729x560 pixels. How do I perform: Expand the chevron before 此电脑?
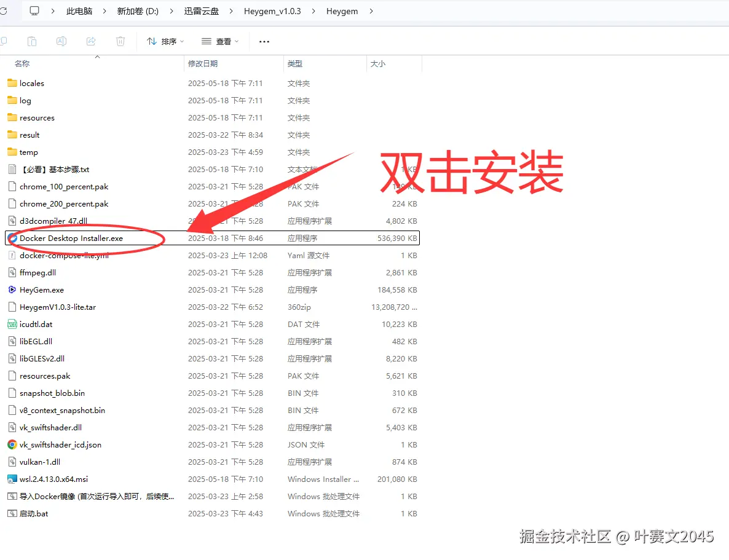(52, 11)
